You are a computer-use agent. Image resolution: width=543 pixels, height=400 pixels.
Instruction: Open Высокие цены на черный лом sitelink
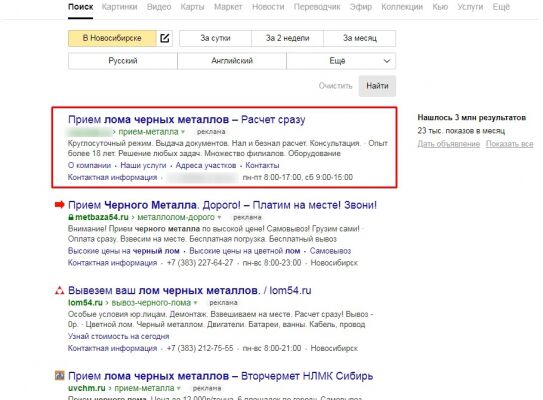click(124, 251)
